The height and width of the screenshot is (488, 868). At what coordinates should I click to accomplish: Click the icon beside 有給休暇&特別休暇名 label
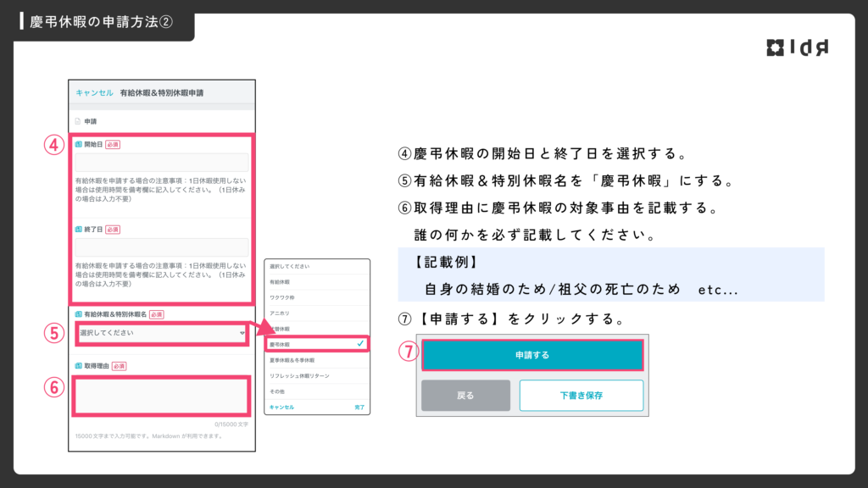tap(78, 314)
